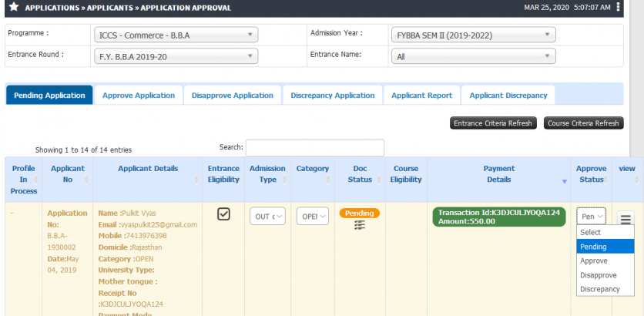Open the view hamburger menu for Pulkit Vyas
Screen dimensions: 644x316
click(626, 219)
